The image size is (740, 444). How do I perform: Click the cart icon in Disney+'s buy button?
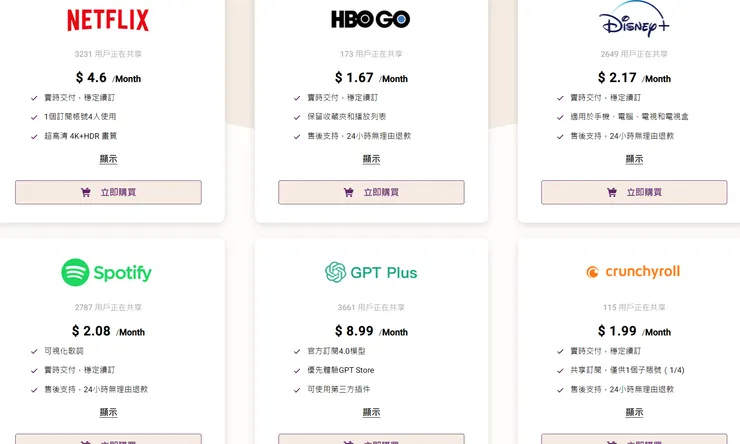click(x=612, y=192)
